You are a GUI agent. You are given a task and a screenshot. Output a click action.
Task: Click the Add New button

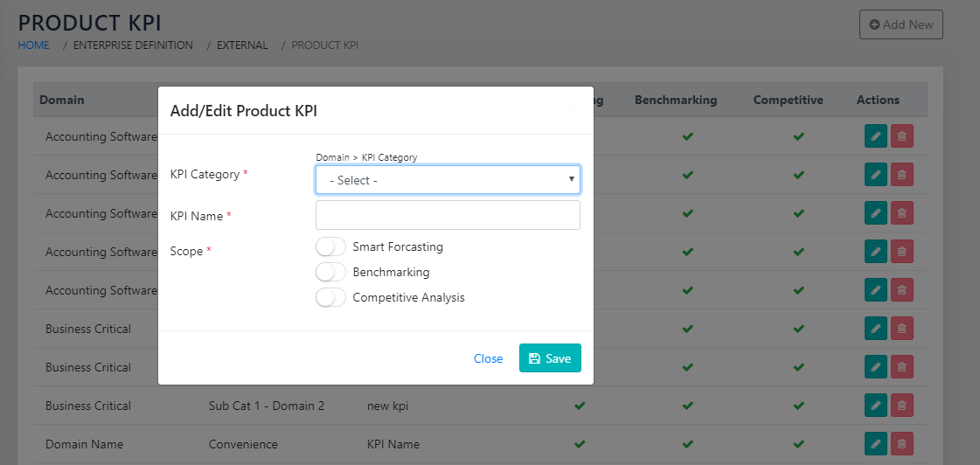pyautogui.click(x=900, y=24)
